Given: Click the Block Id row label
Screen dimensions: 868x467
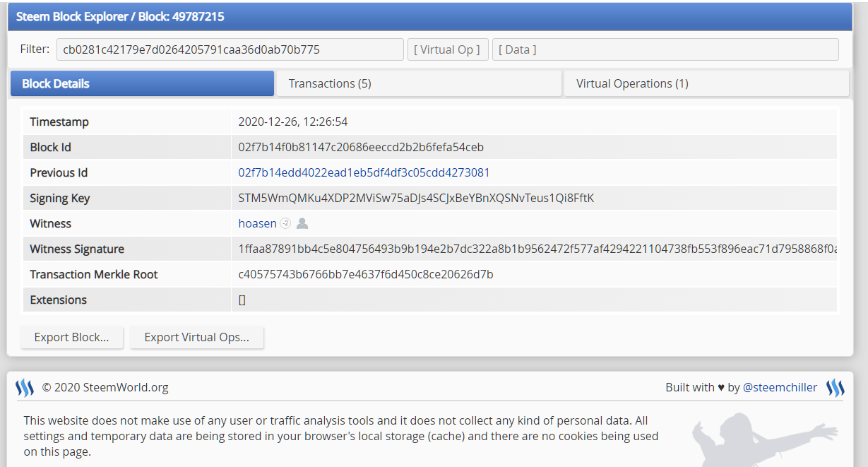Looking at the screenshot, I should point(51,148).
